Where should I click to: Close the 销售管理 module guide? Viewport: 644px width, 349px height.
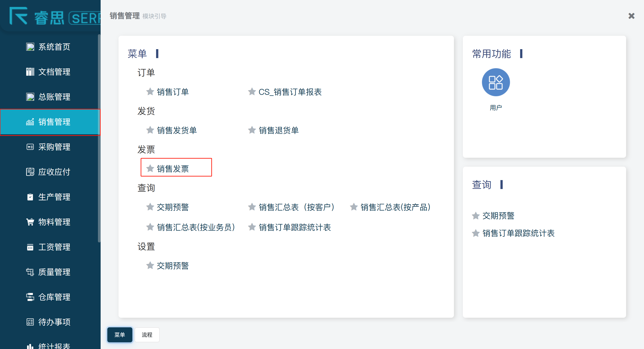631,16
